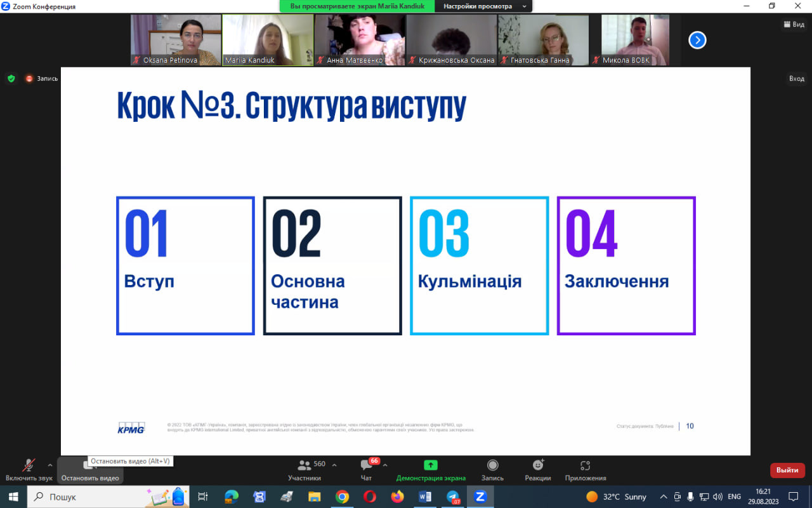Viewport: 812px width, 508px height.
Task: Click the Вход button on the right
Action: tap(797, 79)
